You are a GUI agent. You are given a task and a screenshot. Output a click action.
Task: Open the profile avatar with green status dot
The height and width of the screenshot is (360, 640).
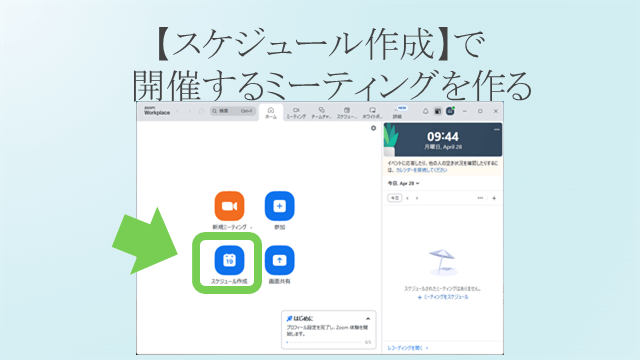point(450,111)
